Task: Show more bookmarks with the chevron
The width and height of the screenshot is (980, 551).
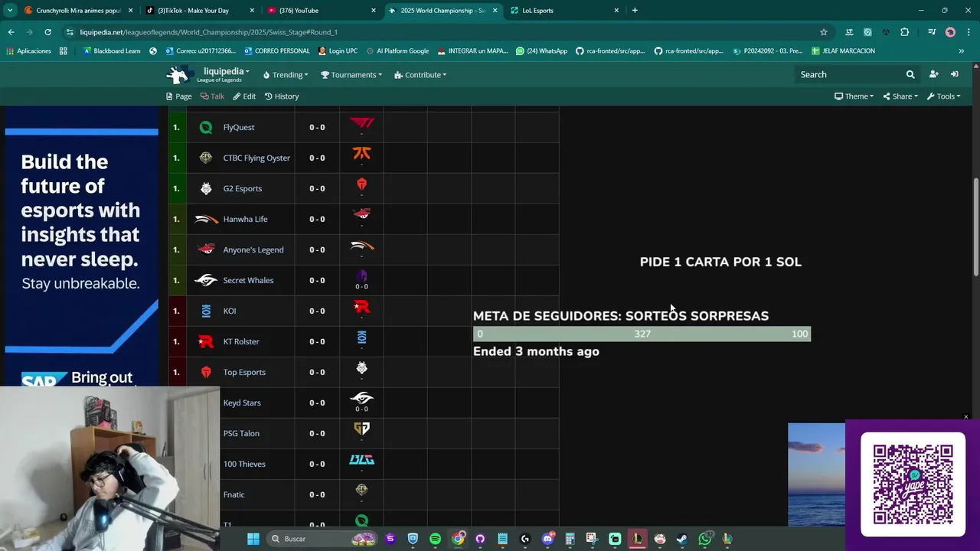Action: [961, 51]
